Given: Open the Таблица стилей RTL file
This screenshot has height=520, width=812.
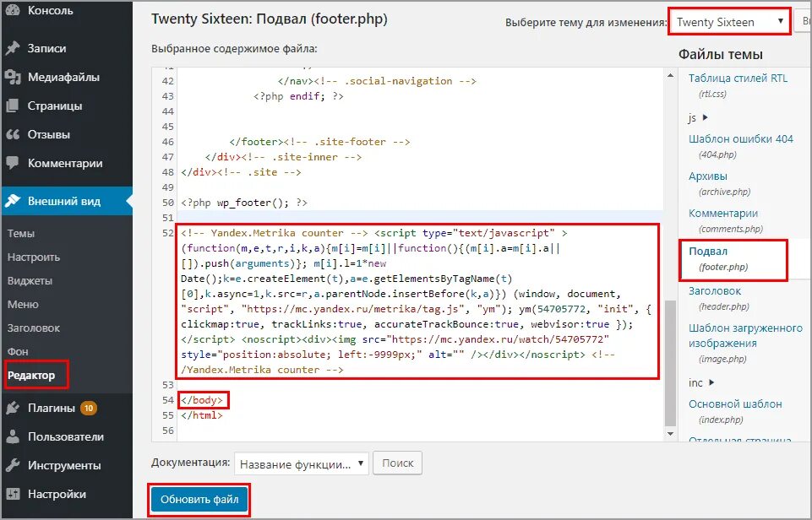Looking at the screenshot, I should pos(738,79).
